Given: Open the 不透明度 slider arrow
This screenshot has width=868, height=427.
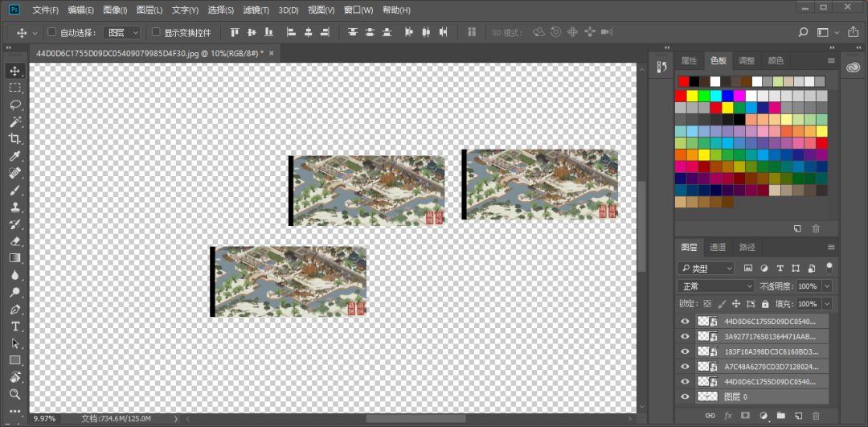Looking at the screenshot, I should click(827, 286).
